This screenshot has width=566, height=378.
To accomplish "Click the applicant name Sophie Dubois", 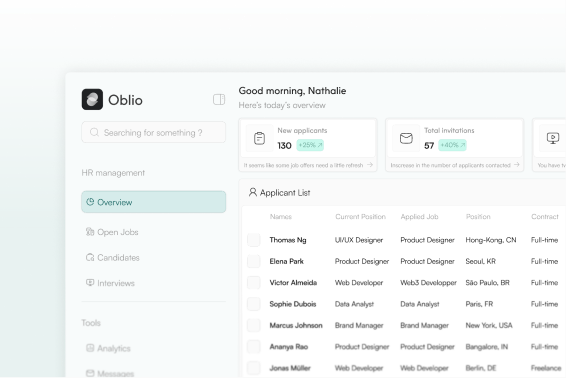I will tap(293, 304).
